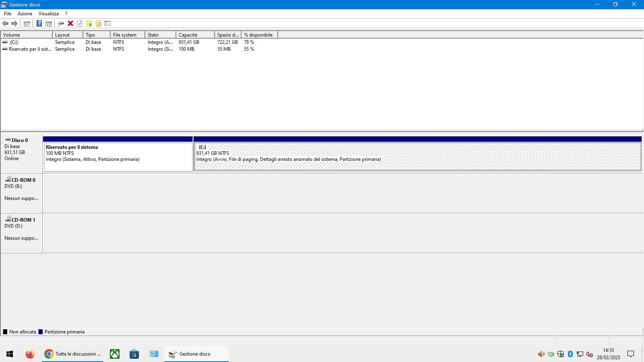Sort by the Volume column header
Image resolution: width=644 pixels, height=362 pixels.
coord(27,35)
